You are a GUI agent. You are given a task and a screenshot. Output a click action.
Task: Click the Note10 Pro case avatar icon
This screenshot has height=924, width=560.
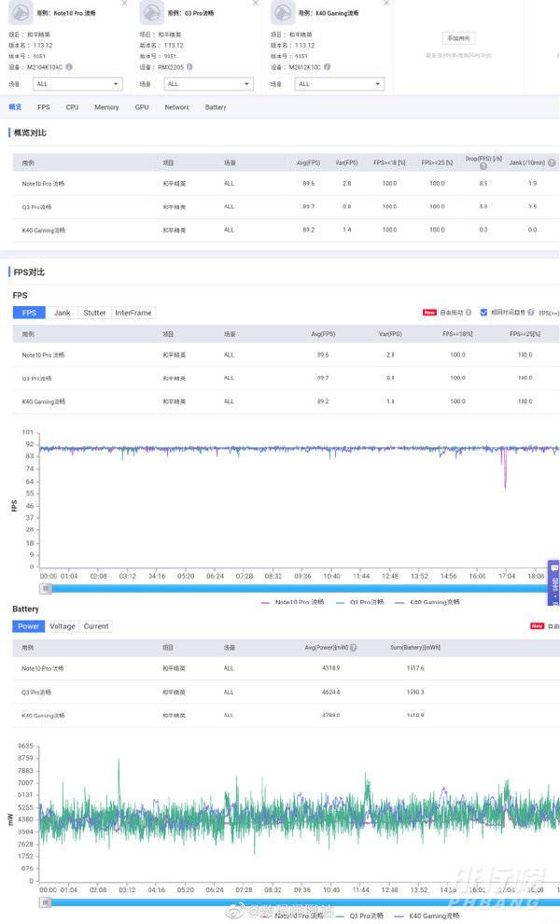[21, 12]
